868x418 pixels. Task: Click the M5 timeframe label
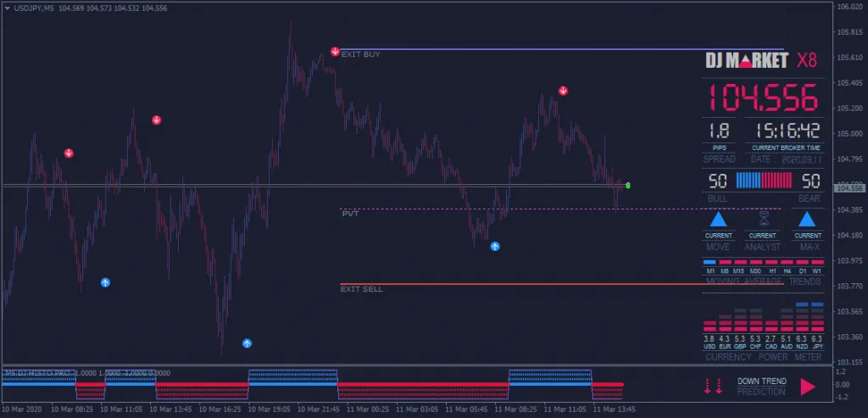[725, 271]
